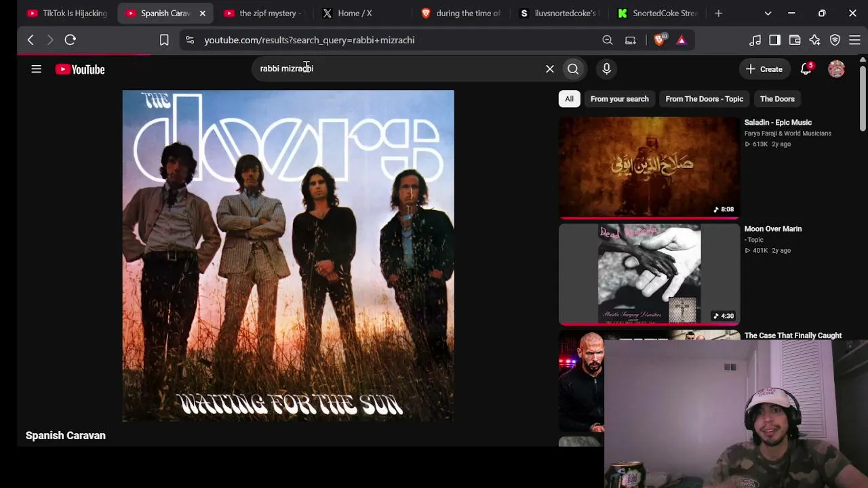Open Moon Over Marin video thumbnail

click(649, 274)
